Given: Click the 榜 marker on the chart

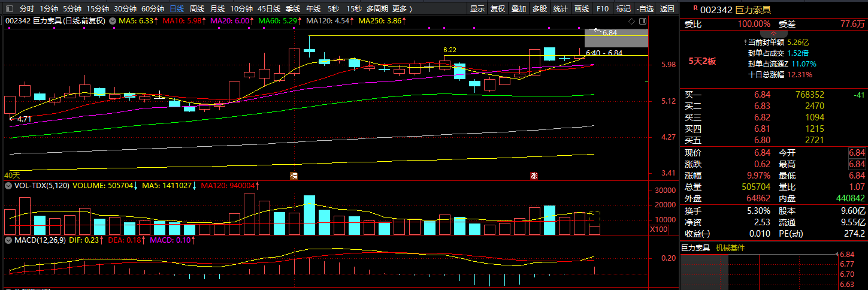Looking at the screenshot, I should (x=294, y=176).
